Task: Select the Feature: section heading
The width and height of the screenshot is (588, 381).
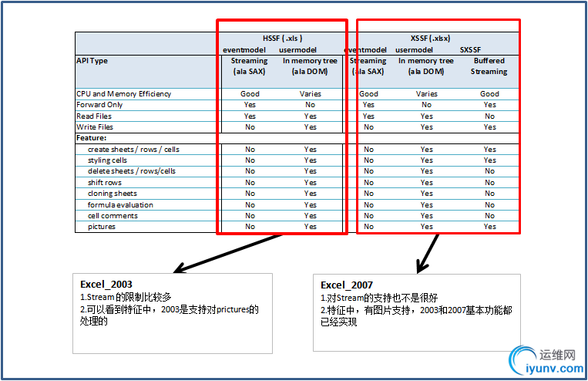Action: (91, 138)
